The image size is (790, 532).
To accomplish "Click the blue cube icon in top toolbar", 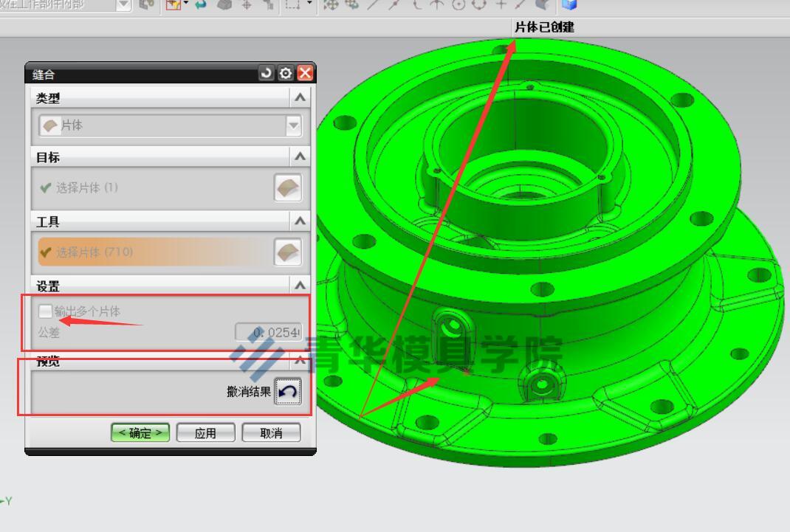I will pyautogui.click(x=569, y=4).
